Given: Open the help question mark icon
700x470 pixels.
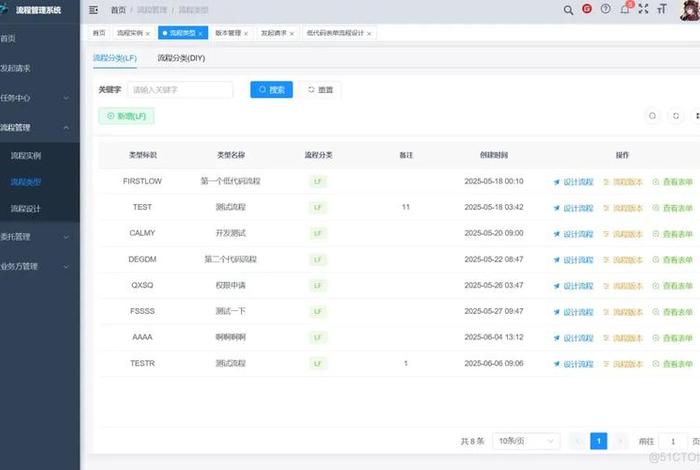Looking at the screenshot, I should [605, 9].
